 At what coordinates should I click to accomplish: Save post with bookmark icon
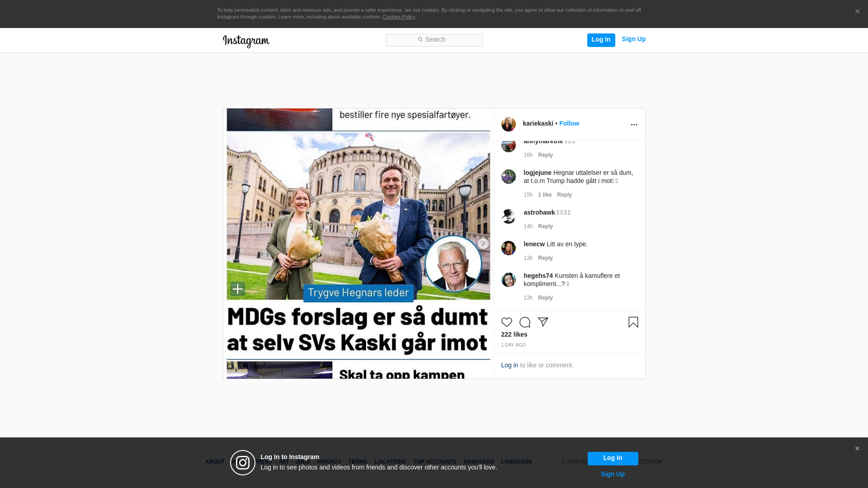(633, 322)
